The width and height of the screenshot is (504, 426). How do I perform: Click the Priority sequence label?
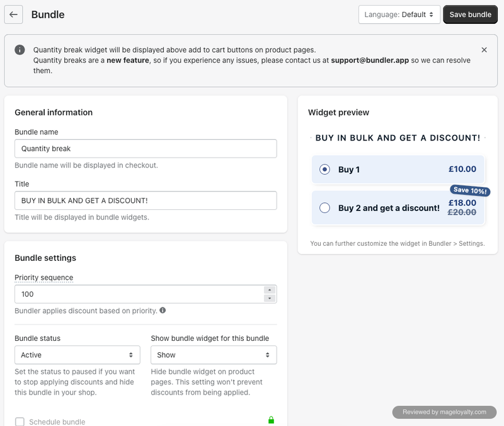pos(43,277)
